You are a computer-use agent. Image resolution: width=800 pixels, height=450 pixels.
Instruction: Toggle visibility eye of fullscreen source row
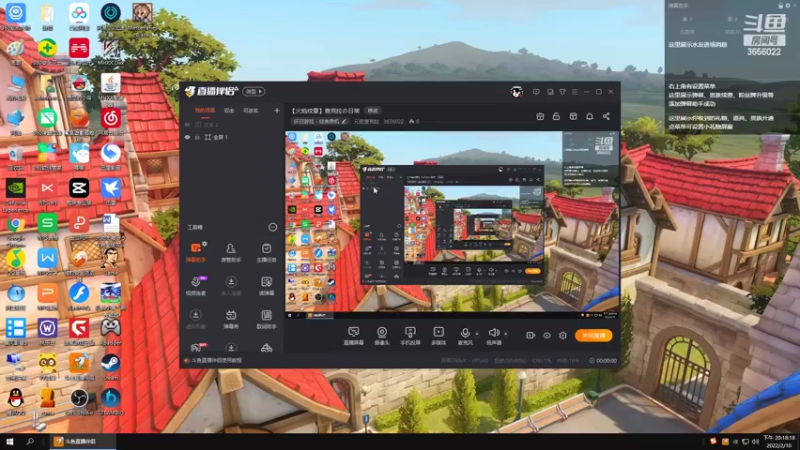[187, 137]
